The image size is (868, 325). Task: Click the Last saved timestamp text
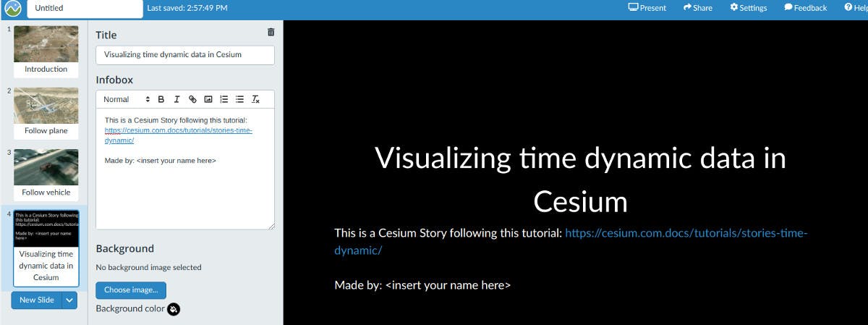(x=187, y=8)
